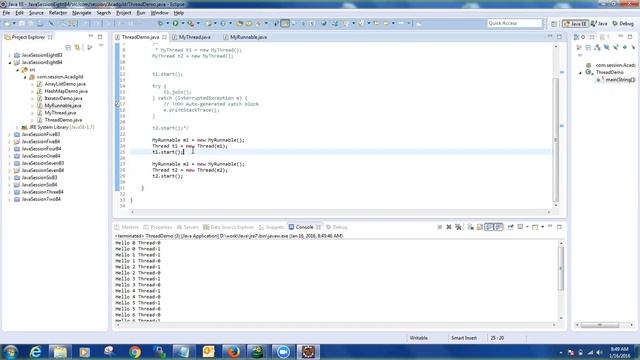This screenshot has height=360, width=640.
Task: Click the Console vertical scrollbar
Action: [x=561, y=268]
